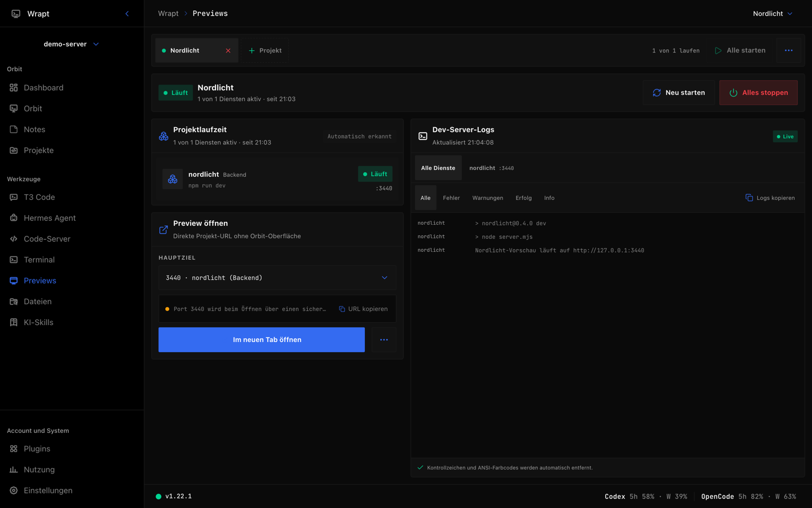Select Previews in the sidebar

point(72,281)
